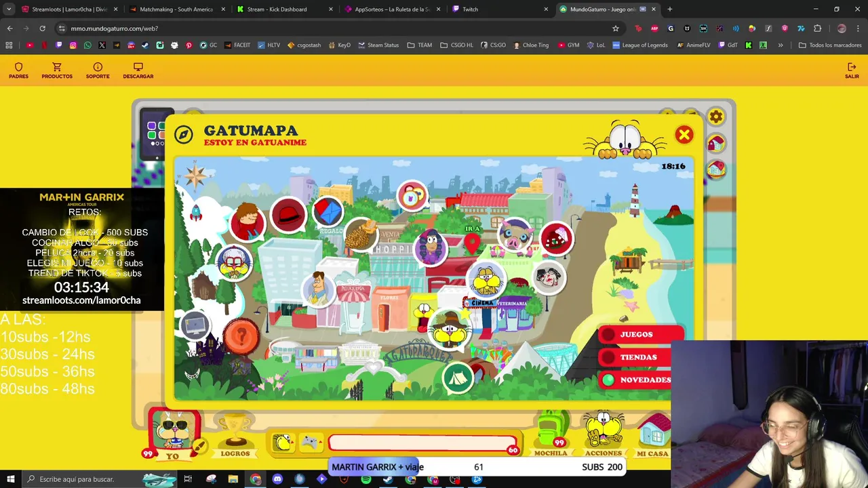
Task: Click the address bar URL
Action: pos(114,28)
